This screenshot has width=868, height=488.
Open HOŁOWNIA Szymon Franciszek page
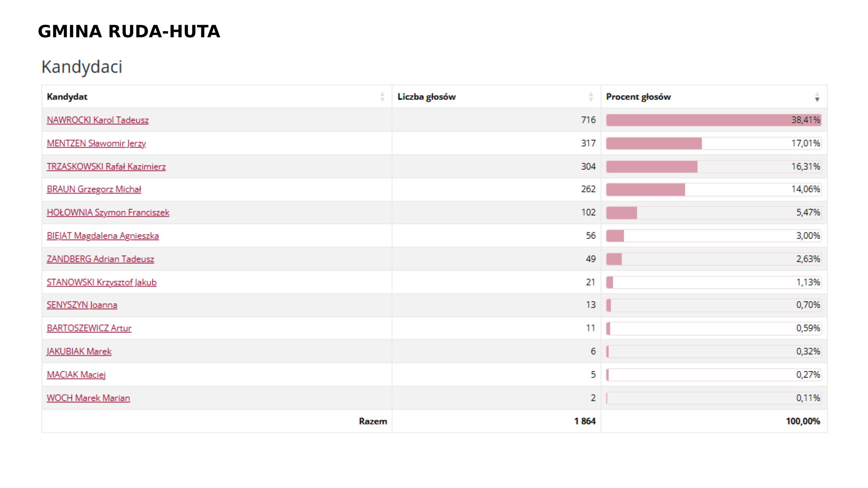coord(108,212)
